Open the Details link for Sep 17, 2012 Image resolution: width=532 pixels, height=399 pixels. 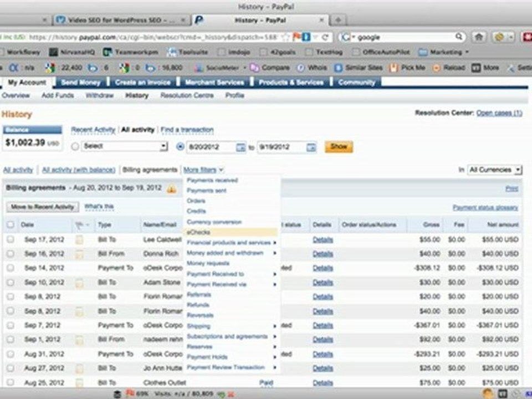coord(323,239)
